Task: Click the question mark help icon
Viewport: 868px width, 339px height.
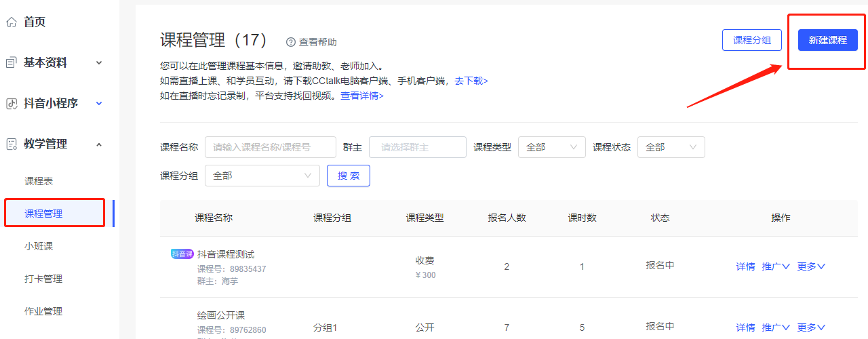Action: click(x=291, y=42)
